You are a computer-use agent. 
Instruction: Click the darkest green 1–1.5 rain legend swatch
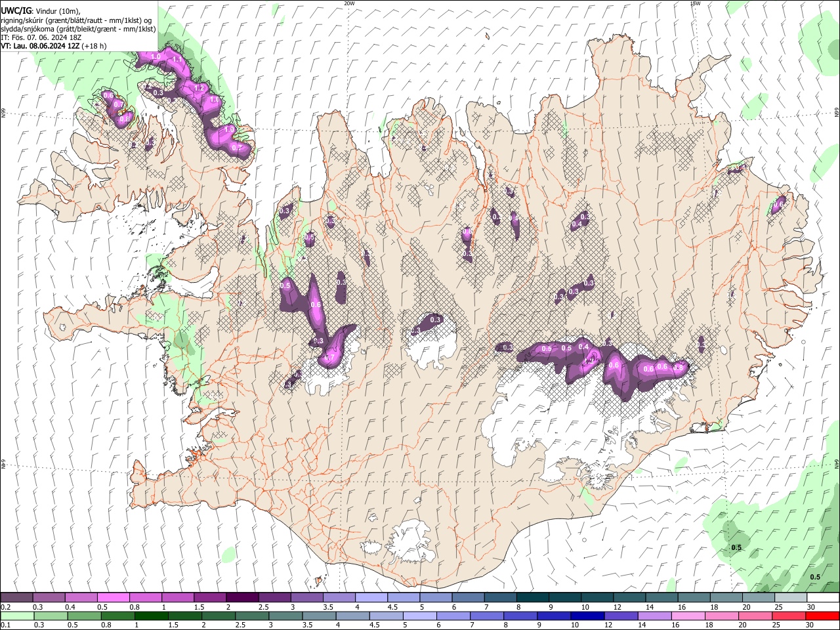pyautogui.click(x=151, y=616)
